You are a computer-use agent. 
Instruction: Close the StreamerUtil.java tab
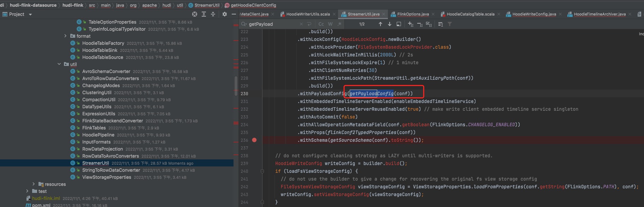point(384,14)
